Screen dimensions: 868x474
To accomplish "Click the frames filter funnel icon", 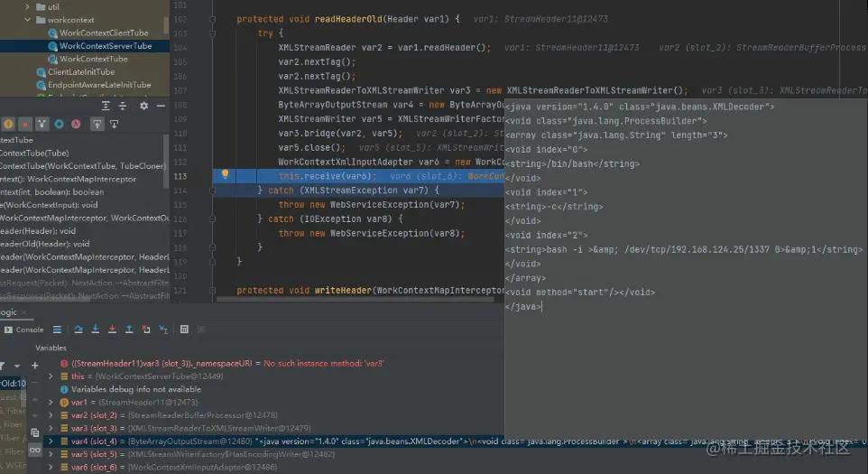I will [x=3, y=366].
